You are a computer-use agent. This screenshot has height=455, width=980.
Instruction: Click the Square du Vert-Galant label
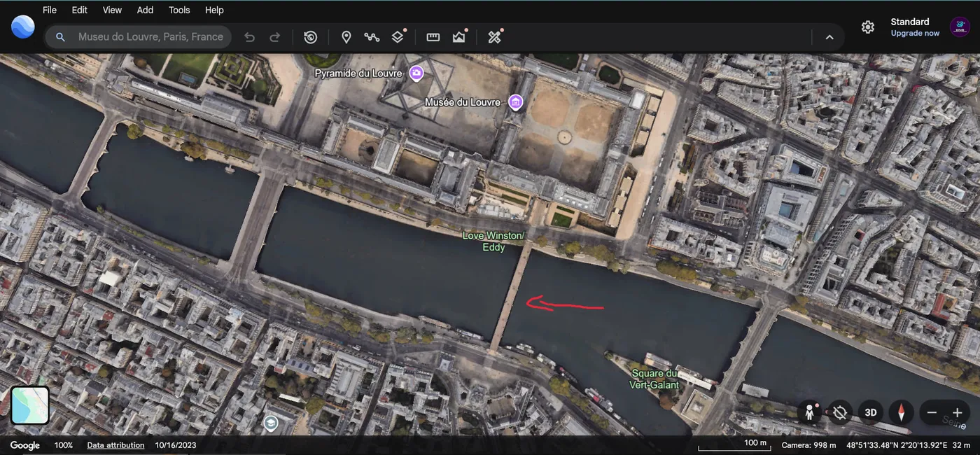653,379
